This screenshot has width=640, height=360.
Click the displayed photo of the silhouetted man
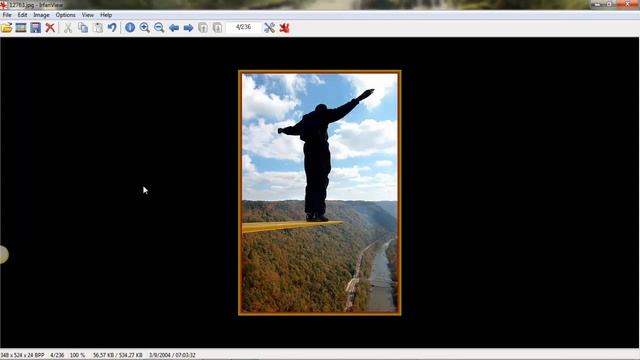click(x=320, y=193)
